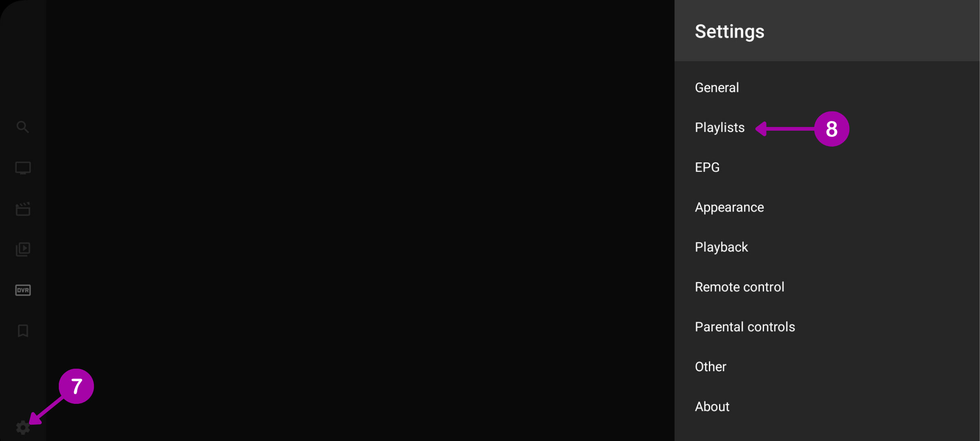Viewport: 980px width, 441px height.
Task: Click the purple step 7 marker
Action: tap(76, 386)
